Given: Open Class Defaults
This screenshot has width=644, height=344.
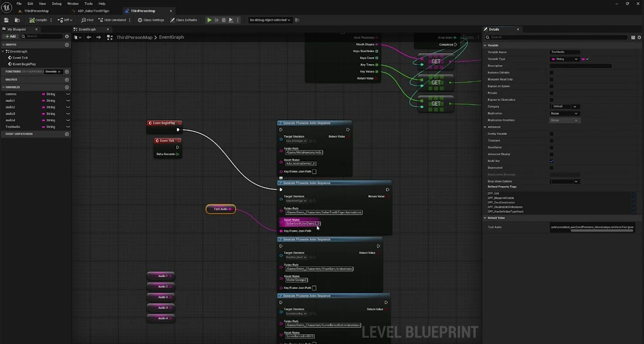Looking at the screenshot, I should pyautogui.click(x=184, y=20).
